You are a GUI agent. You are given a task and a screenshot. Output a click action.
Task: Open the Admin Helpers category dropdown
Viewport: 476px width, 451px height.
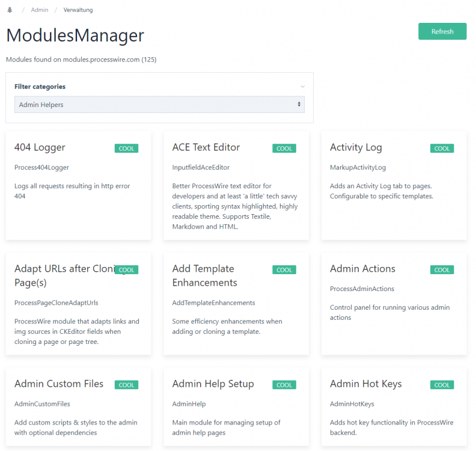click(x=159, y=105)
